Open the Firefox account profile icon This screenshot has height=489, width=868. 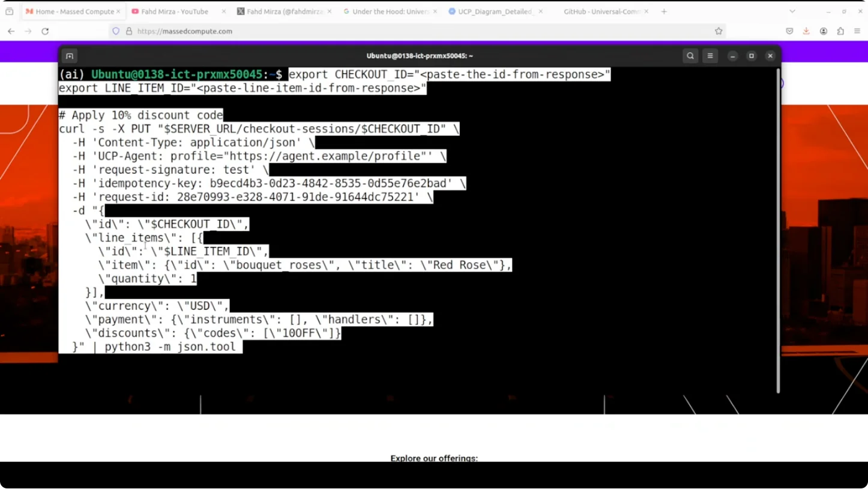824,31
